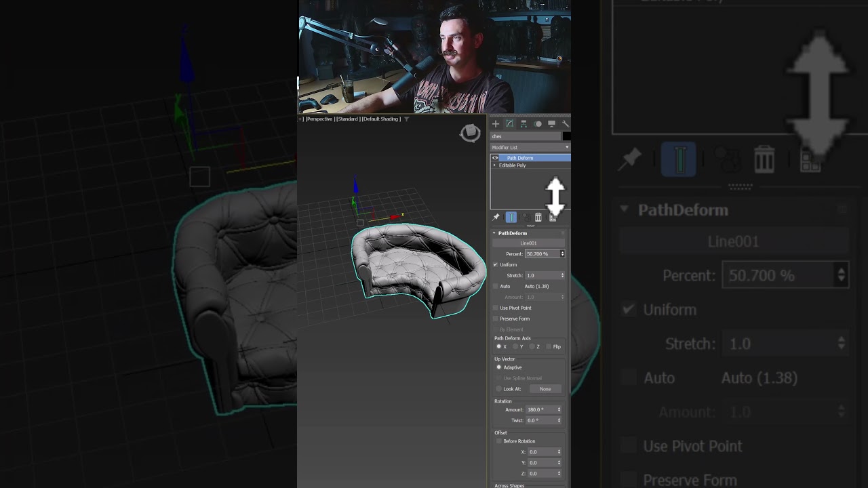Viewport: 868px width, 488px height.
Task: Click the Twist value field
Action: [x=540, y=420]
